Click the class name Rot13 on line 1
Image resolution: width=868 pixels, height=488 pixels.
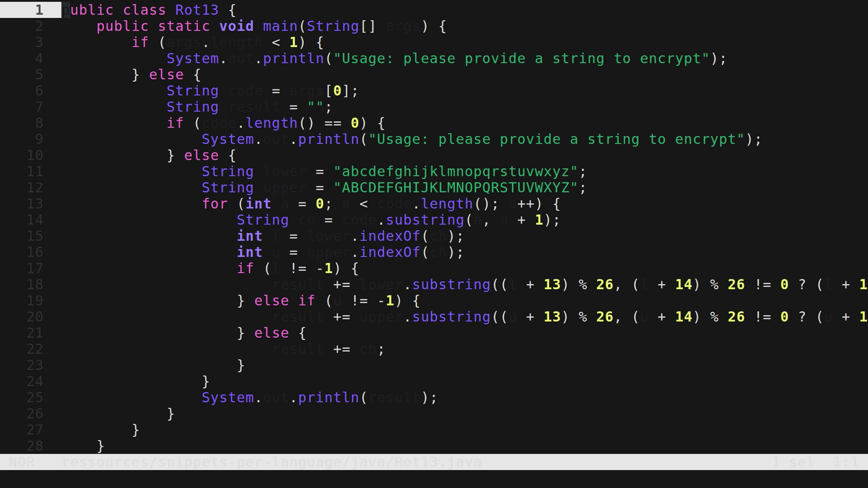coord(197,10)
